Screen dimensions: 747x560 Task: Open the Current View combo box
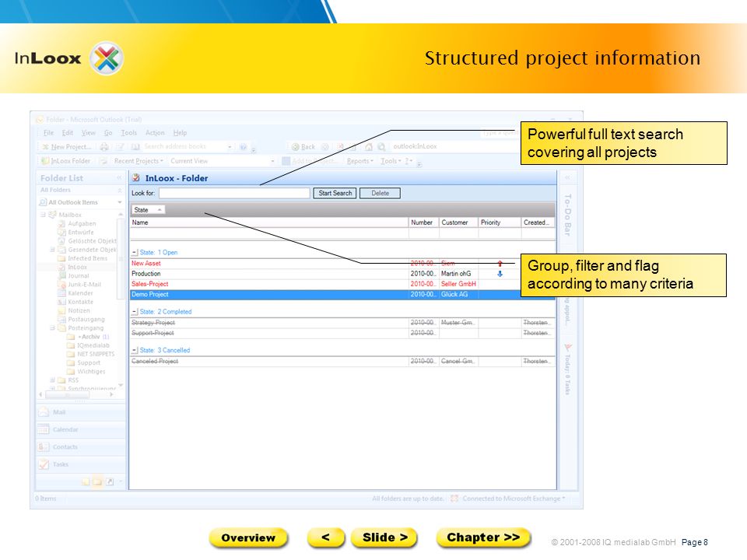coord(222,161)
